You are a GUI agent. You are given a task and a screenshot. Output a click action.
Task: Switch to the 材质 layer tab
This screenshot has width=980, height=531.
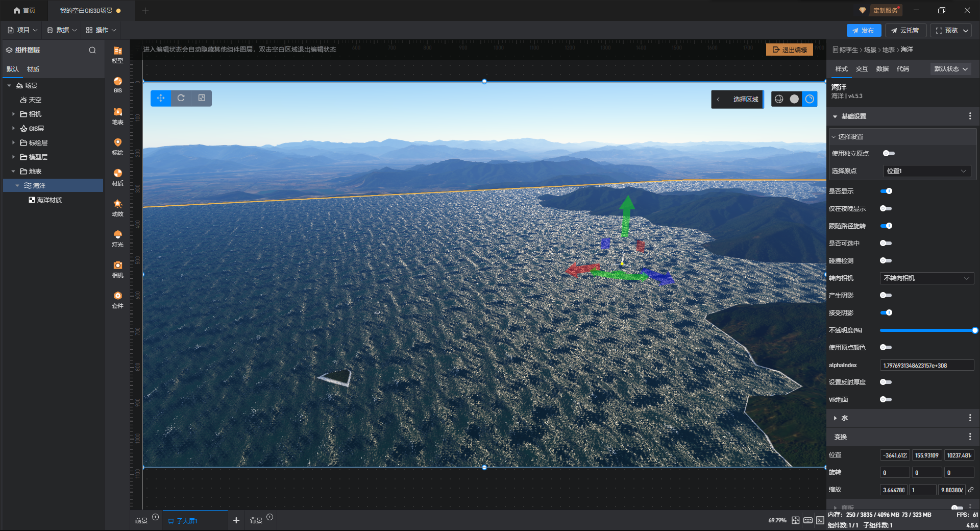point(33,69)
